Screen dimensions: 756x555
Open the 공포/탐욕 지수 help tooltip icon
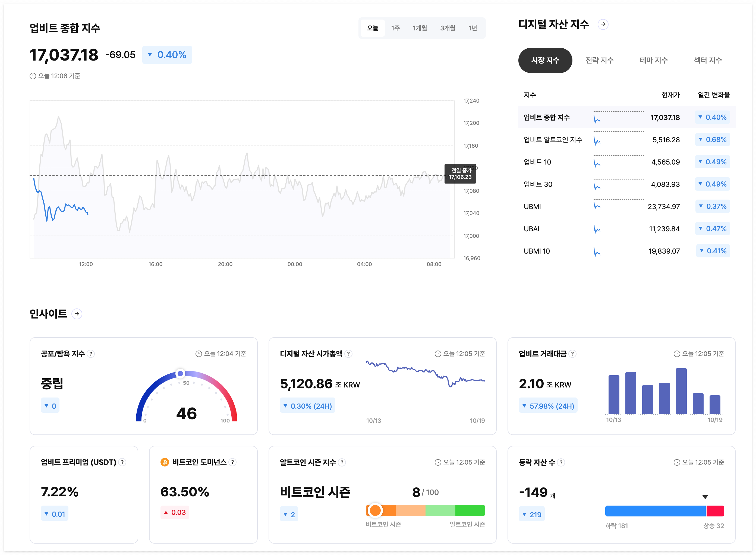coord(91,354)
